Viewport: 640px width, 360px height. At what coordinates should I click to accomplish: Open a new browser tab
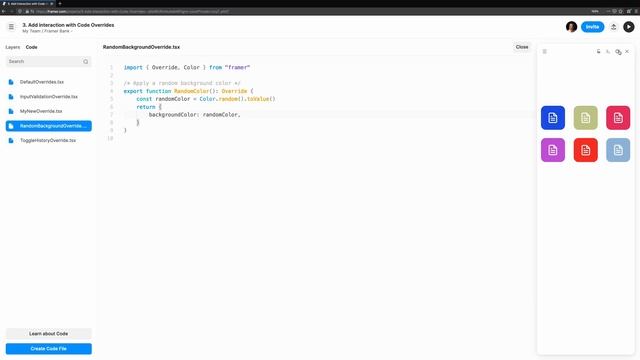click(60, 3)
